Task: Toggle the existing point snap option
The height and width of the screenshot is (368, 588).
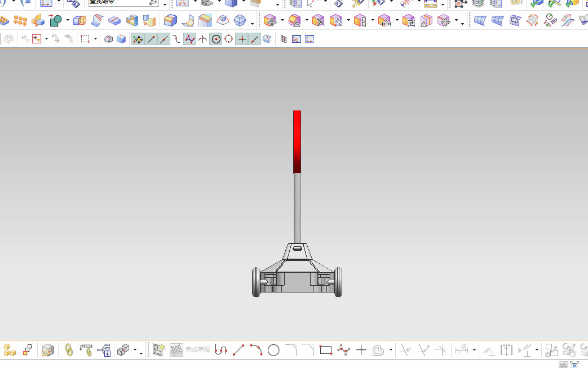Action: click(x=242, y=39)
